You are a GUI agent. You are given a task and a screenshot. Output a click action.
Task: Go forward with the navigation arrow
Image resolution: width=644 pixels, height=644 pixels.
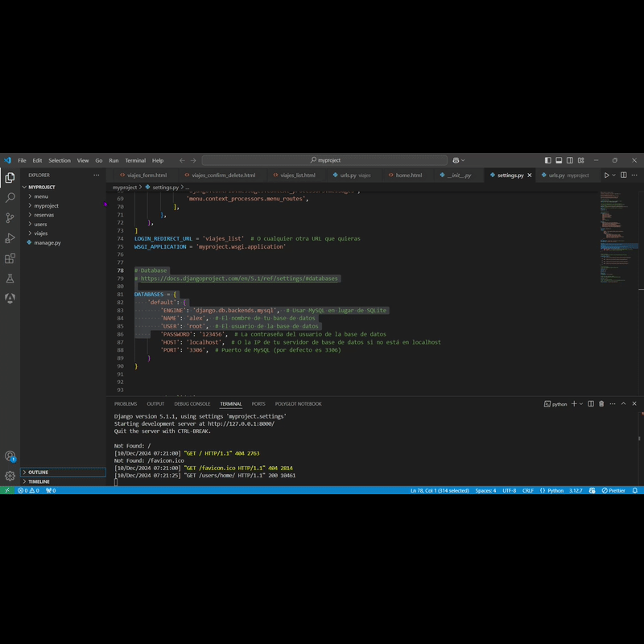pos(193,160)
